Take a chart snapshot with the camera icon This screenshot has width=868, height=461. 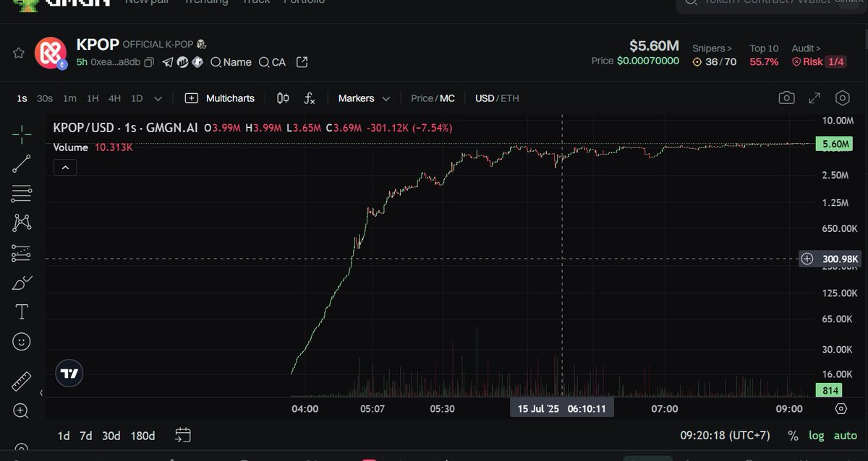(787, 98)
